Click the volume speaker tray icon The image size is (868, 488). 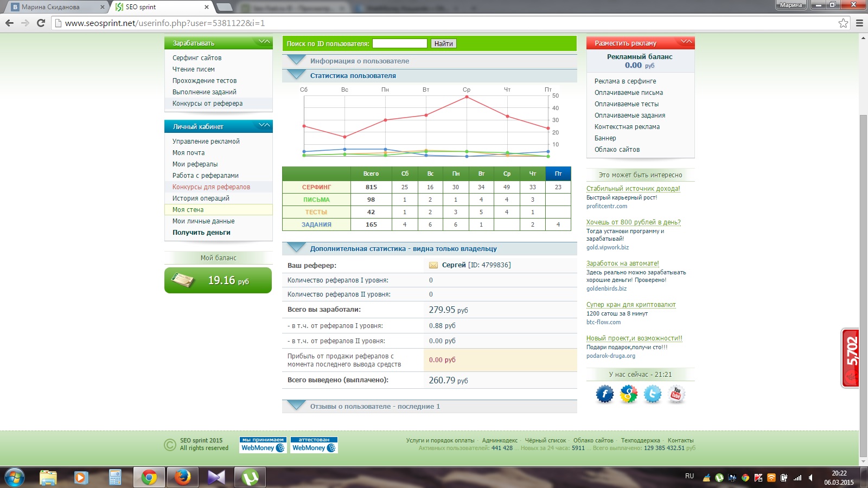tap(810, 478)
